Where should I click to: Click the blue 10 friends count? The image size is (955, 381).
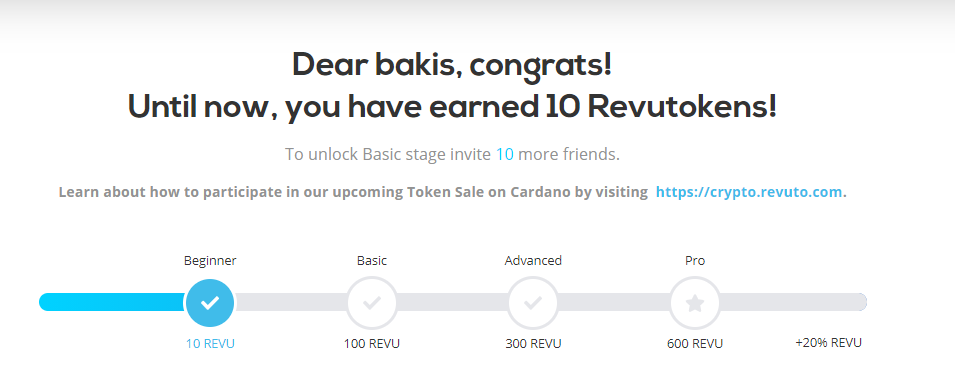pyautogui.click(x=504, y=155)
